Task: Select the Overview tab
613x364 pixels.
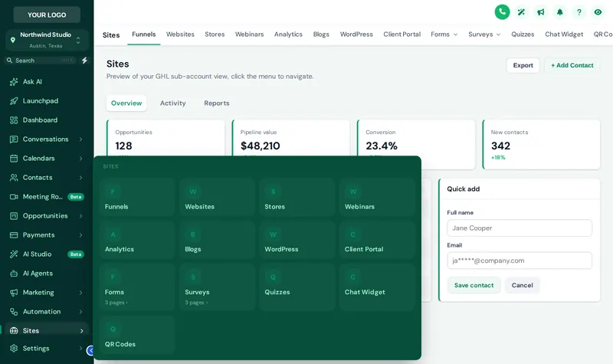Action: [x=126, y=103]
